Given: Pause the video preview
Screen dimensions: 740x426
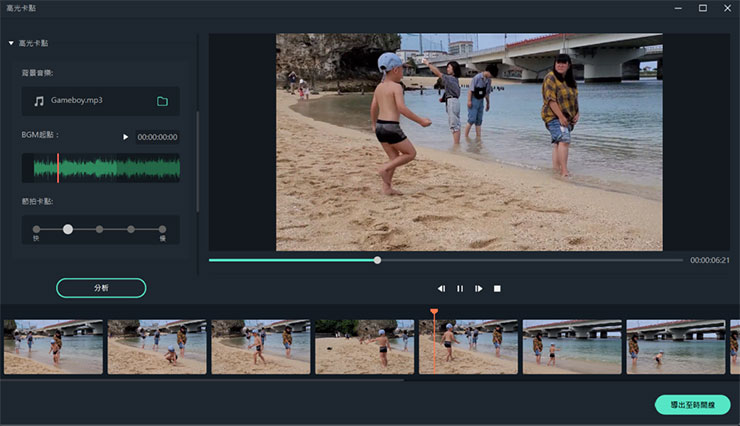Looking at the screenshot, I should pyautogui.click(x=460, y=288).
